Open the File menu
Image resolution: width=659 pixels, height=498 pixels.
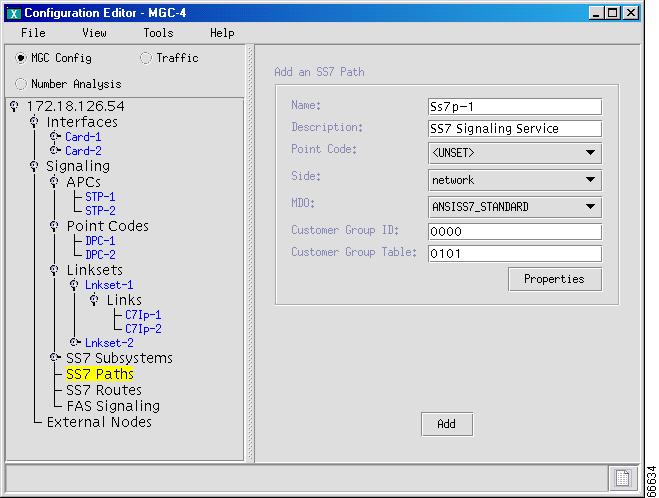pyautogui.click(x=33, y=33)
